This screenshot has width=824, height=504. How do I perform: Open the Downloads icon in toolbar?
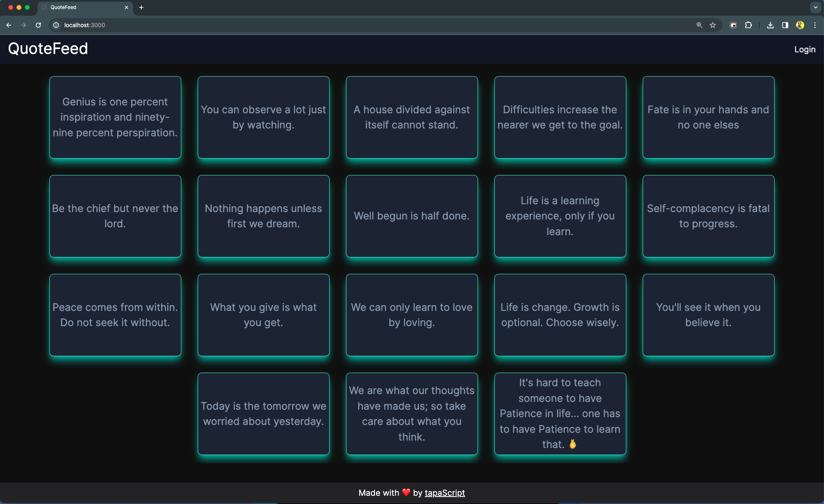tap(770, 25)
